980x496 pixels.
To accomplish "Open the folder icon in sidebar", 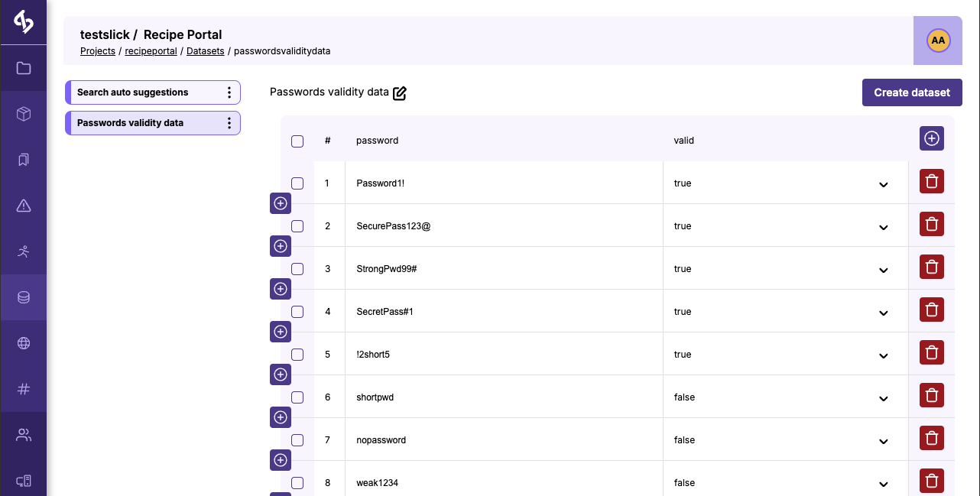I will (24, 68).
